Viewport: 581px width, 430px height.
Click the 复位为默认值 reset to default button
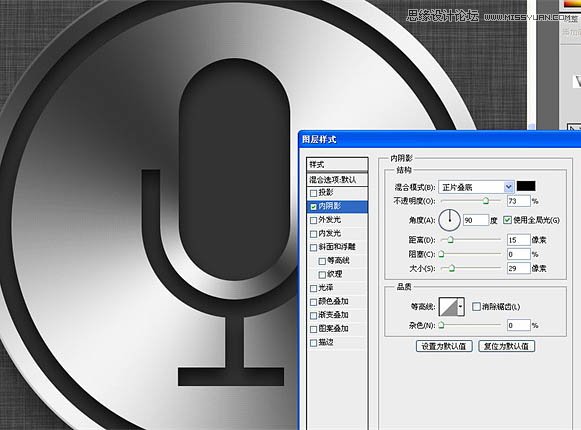[x=507, y=346]
